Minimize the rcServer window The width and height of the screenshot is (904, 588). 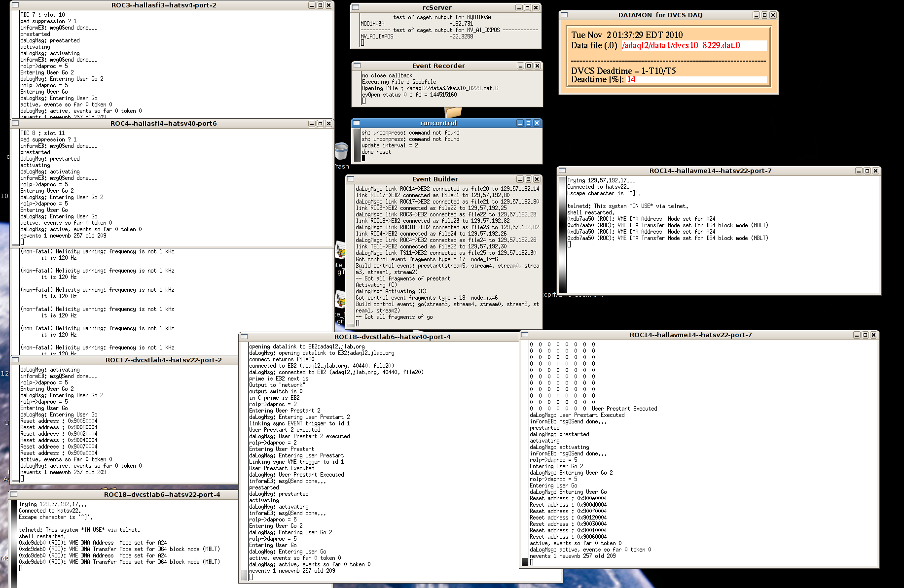coord(519,7)
